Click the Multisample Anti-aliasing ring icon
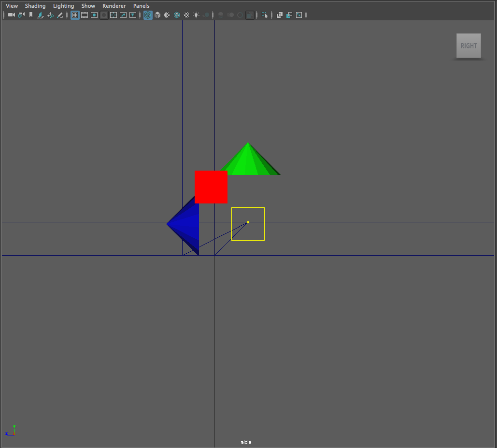 (x=240, y=15)
